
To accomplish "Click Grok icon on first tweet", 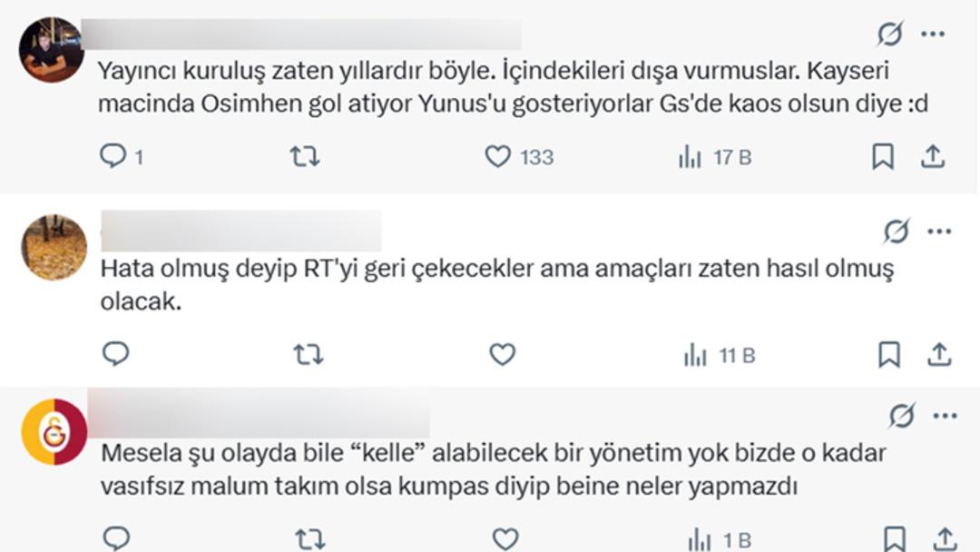I will [x=889, y=34].
